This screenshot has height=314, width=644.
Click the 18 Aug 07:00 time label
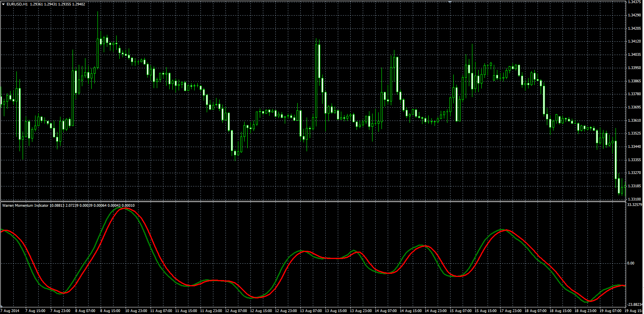click(x=536, y=311)
